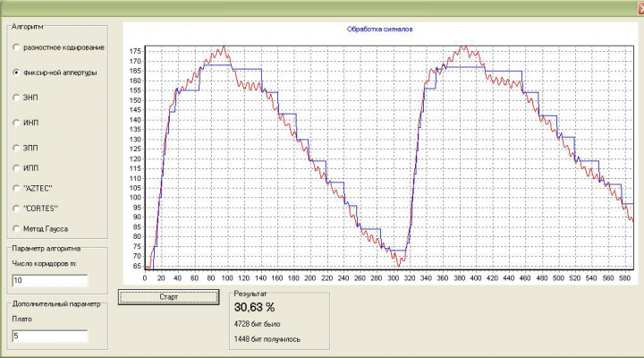Click the 580 label on the x-axis

click(x=624, y=278)
